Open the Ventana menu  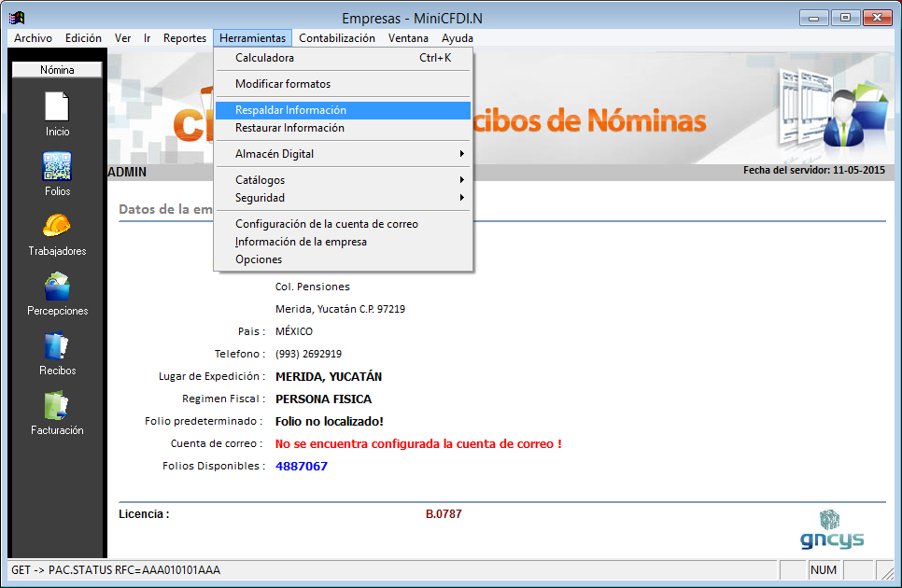coord(408,38)
